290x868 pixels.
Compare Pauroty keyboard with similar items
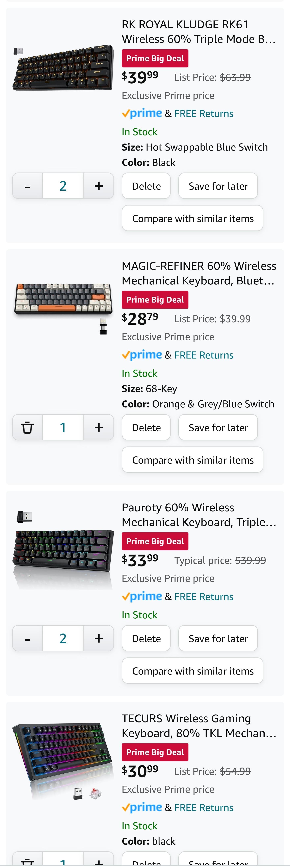pos(192,671)
